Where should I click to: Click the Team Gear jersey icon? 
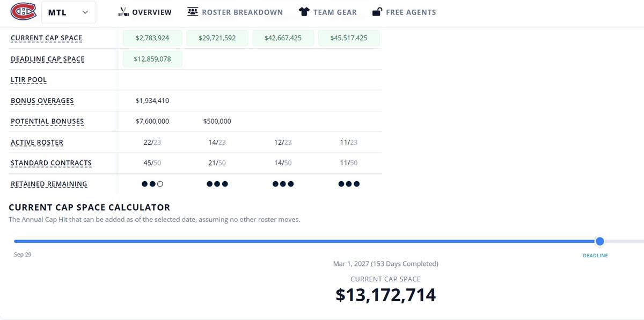304,12
